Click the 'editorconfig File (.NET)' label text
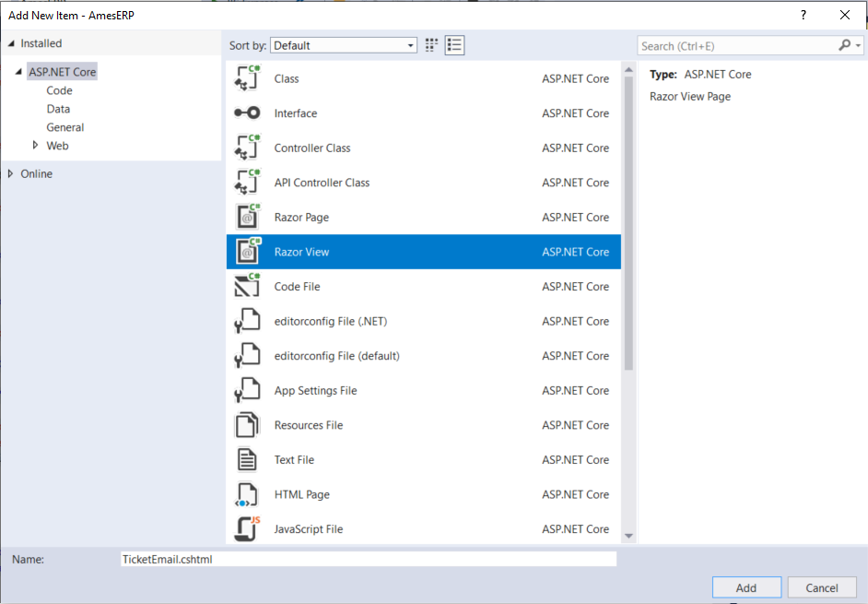Image resolution: width=868 pixels, height=604 pixels. pyautogui.click(x=331, y=321)
